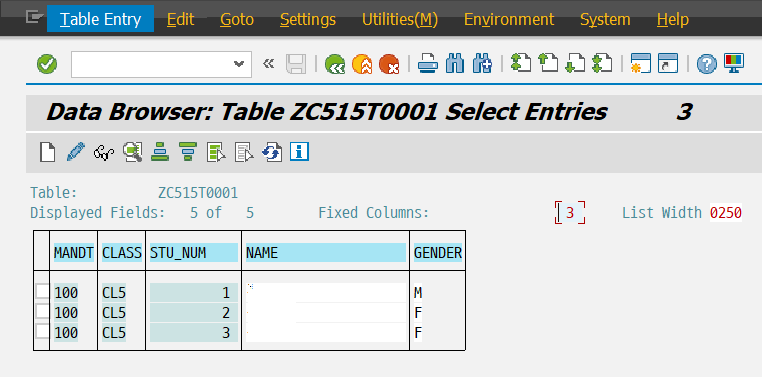Image resolution: width=762 pixels, height=384 pixels.
Task: Click the red Cancel icon
Action: click(389, 64)
